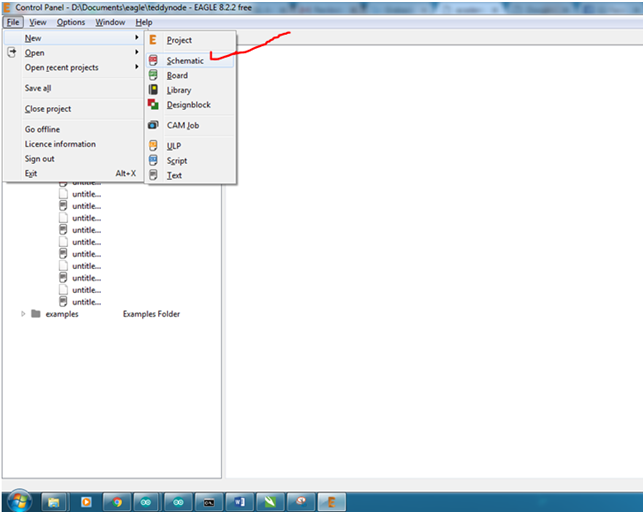Open File Explorer from taskbar
This screenshot has height=513, width=643.
point(54,502)
